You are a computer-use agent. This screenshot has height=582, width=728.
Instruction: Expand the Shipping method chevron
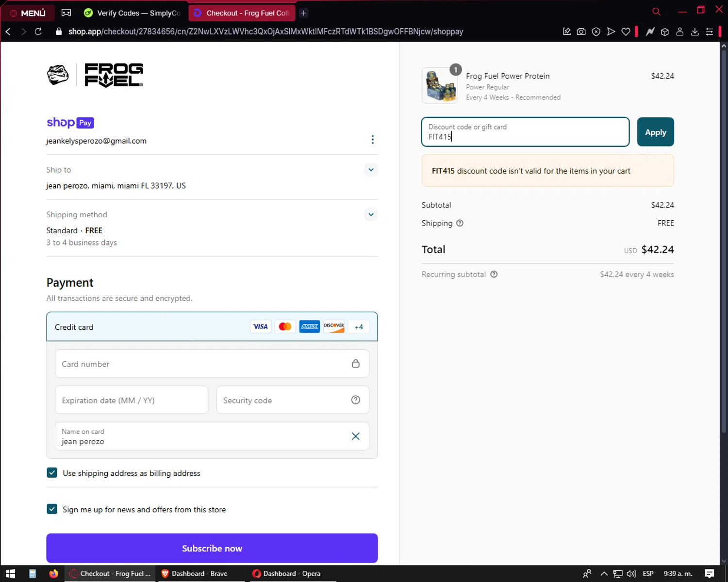[x=371, y=214]
